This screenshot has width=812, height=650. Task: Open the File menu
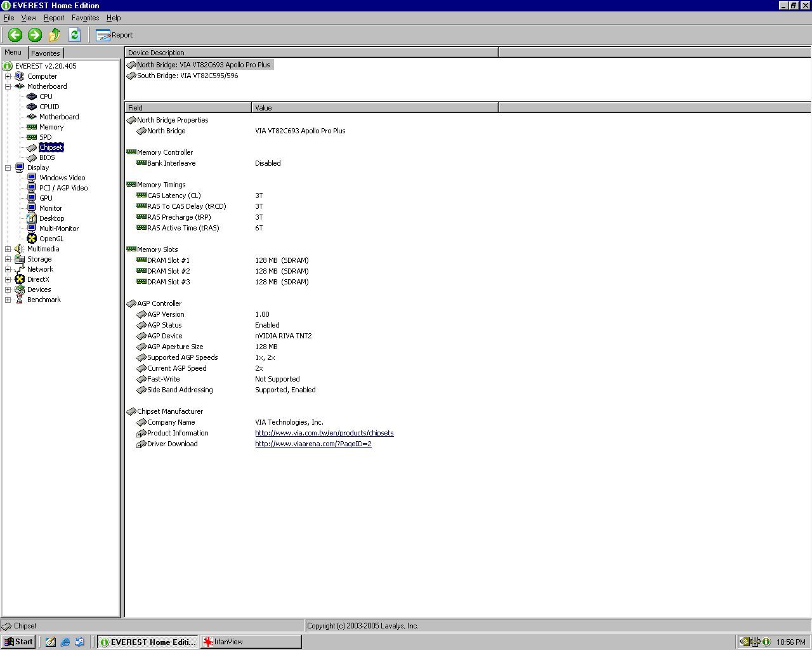tap(9, 18)
